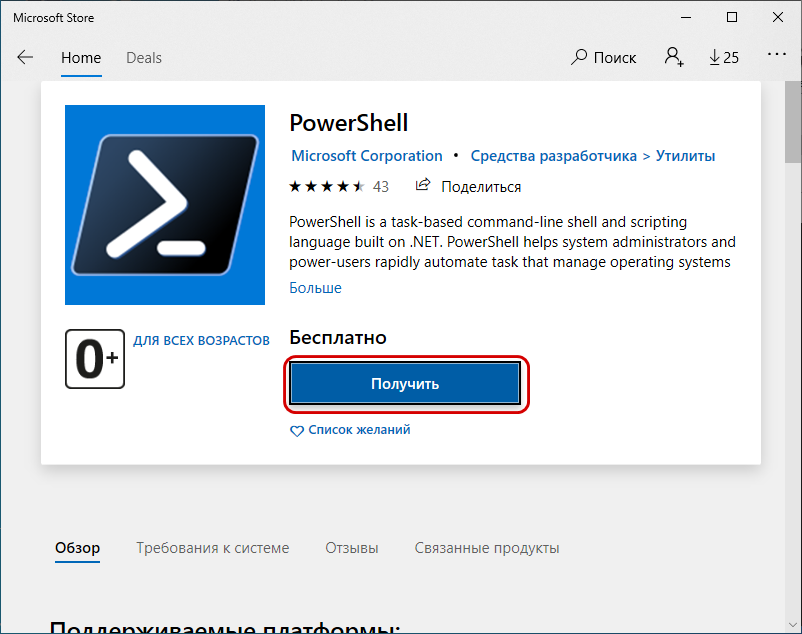Open the Обзор section tab
The width and height of the screenshot is (802, 634).
click(x=78, y=548)
